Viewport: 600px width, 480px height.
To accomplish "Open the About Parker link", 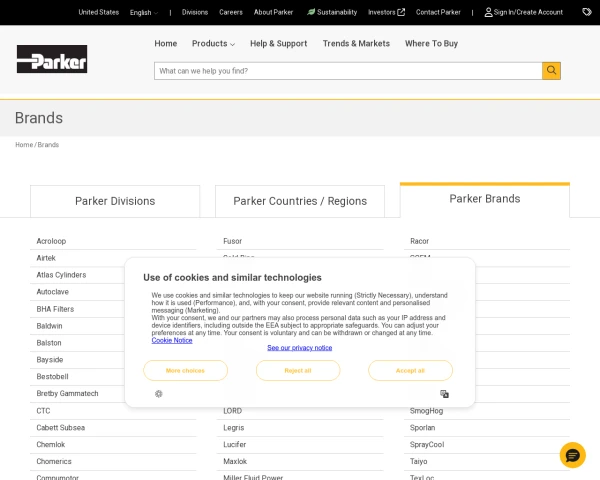I will point(273,12).
